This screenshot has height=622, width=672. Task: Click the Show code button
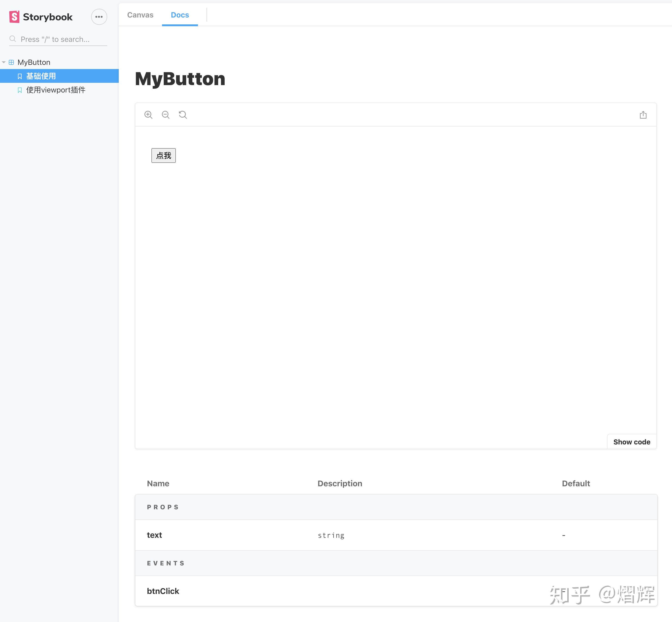(631, 442)
